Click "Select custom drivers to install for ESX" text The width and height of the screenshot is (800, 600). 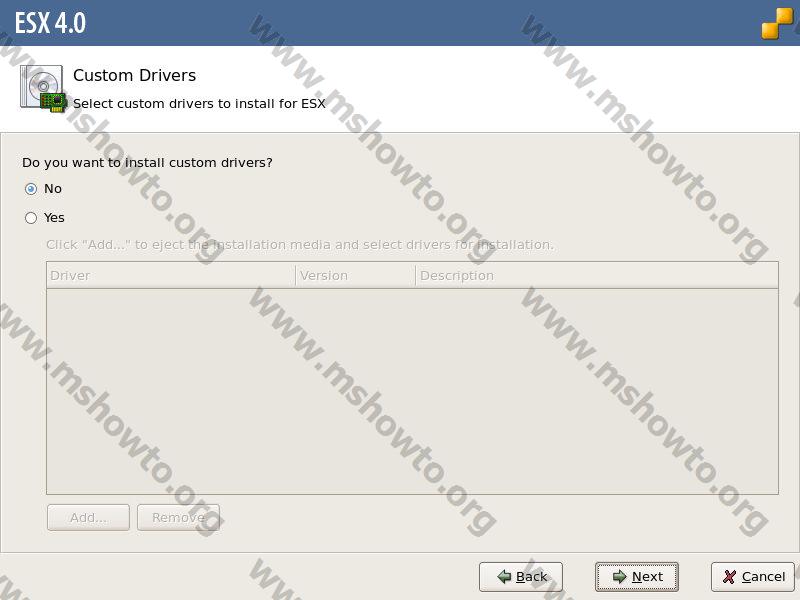pos(199,104)
